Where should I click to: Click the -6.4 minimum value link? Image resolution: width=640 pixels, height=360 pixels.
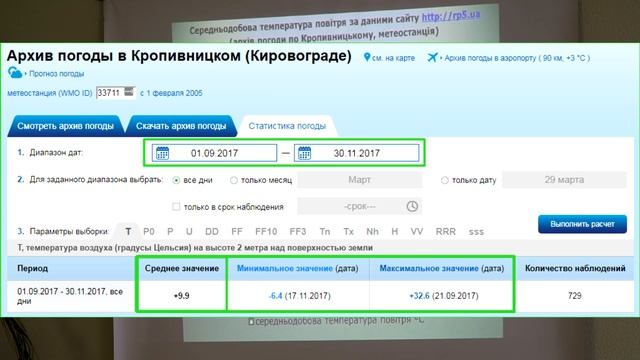tap(276, 296)
